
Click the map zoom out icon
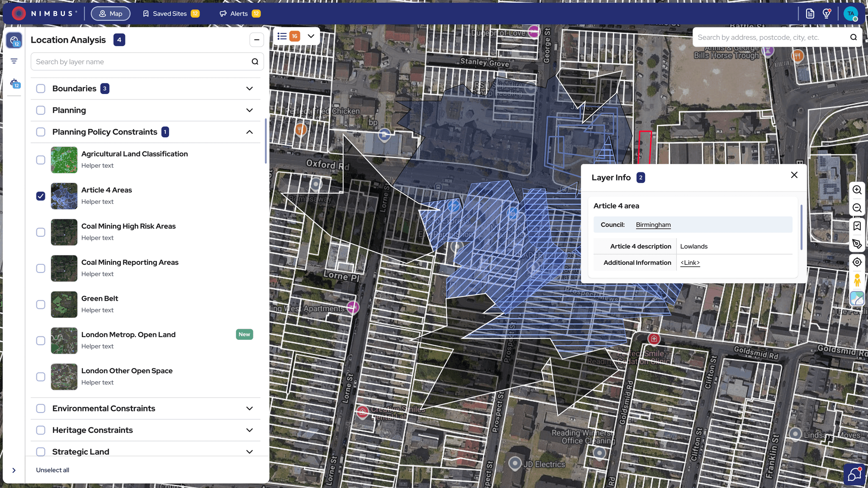pos(857,208)
